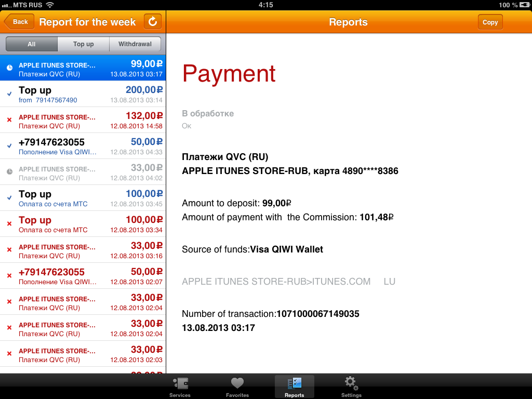The width and height of the screenshot is (532, 399).
Task: Open the Settings gear icon
Action: (x=351, y=383)
